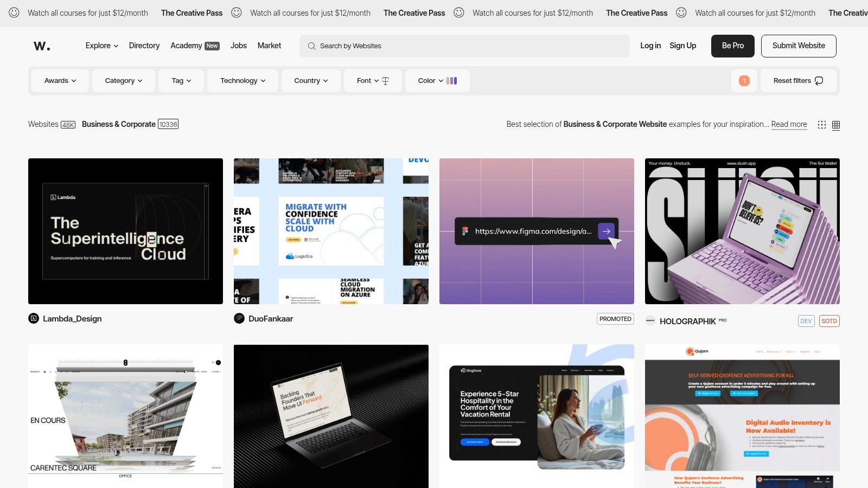
Task: Switch layout with the grid view icon
Action: coord(836,125)
